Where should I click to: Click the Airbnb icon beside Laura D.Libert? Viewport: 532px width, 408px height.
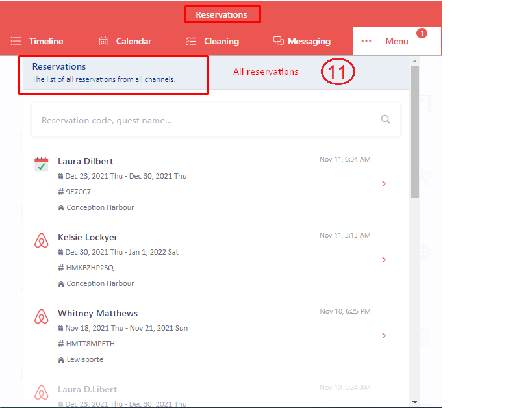pos(42,392)
